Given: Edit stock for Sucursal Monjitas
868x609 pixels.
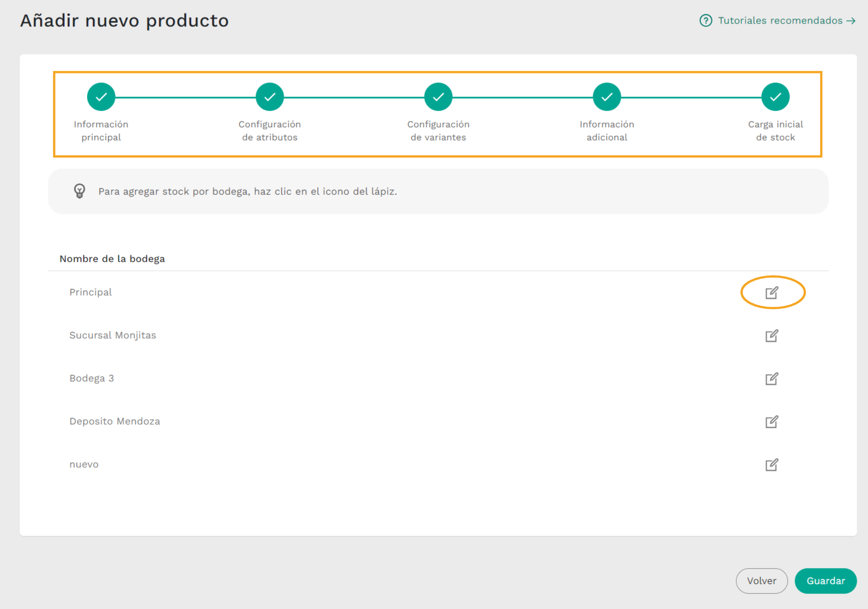Looking at the screenshot, I should [x=772, y=336].
